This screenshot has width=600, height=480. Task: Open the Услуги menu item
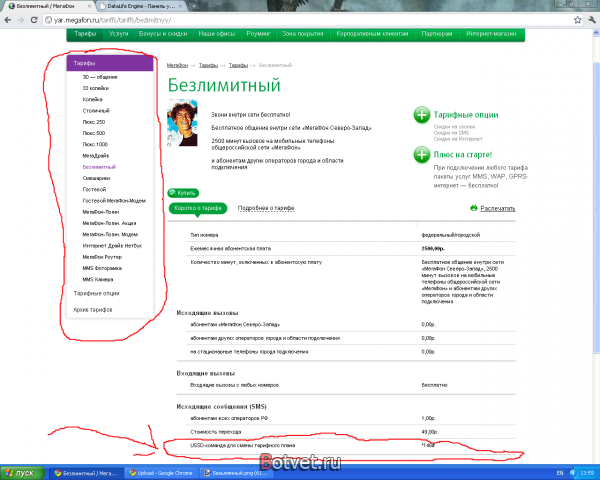coord(118,34)
